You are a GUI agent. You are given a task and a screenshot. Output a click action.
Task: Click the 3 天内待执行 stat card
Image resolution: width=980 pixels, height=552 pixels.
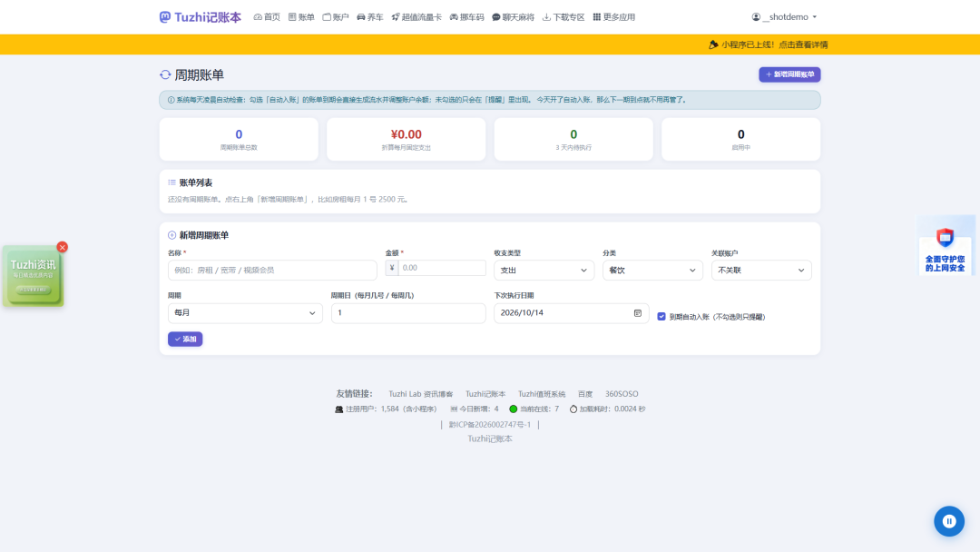tap(573, 140)
